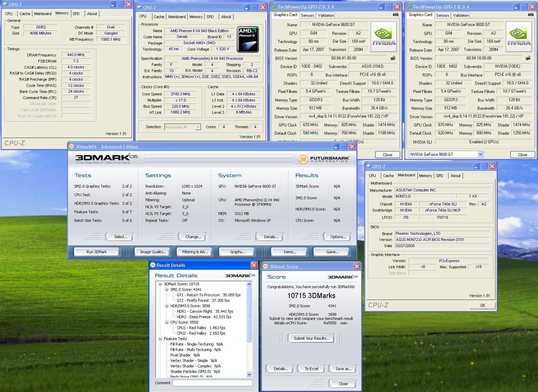Select HDR2 - Deep Freeze result row
Image resolution: width=538 pixels, height=392 pixels.
coord(204,317)
